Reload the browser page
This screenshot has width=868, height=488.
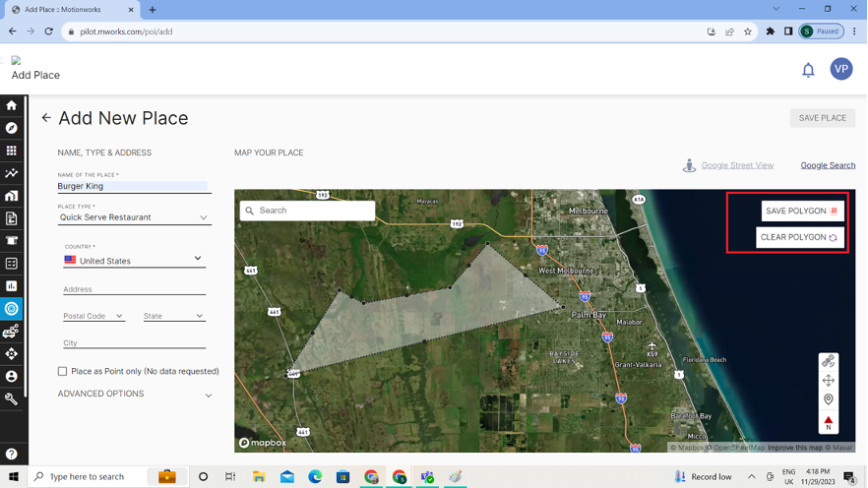(49, 31)
